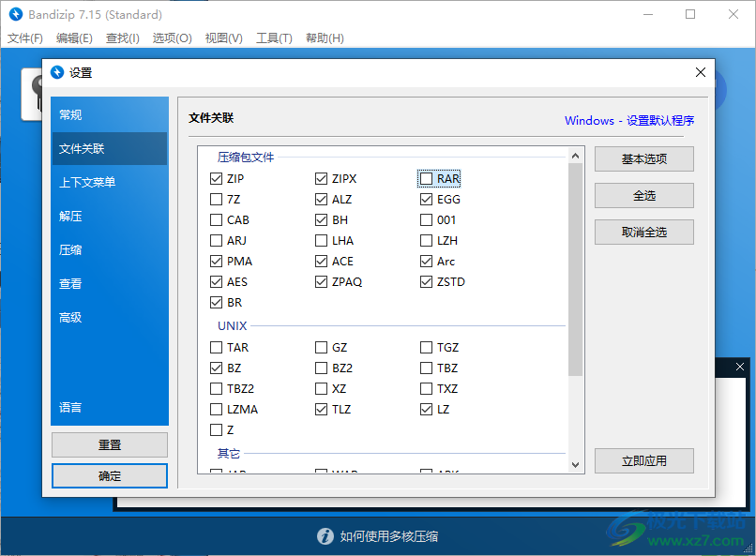This screenshot has width=756, height=556.
Task: Open the 上下文菜单 settings page
Action: (110, 182)
